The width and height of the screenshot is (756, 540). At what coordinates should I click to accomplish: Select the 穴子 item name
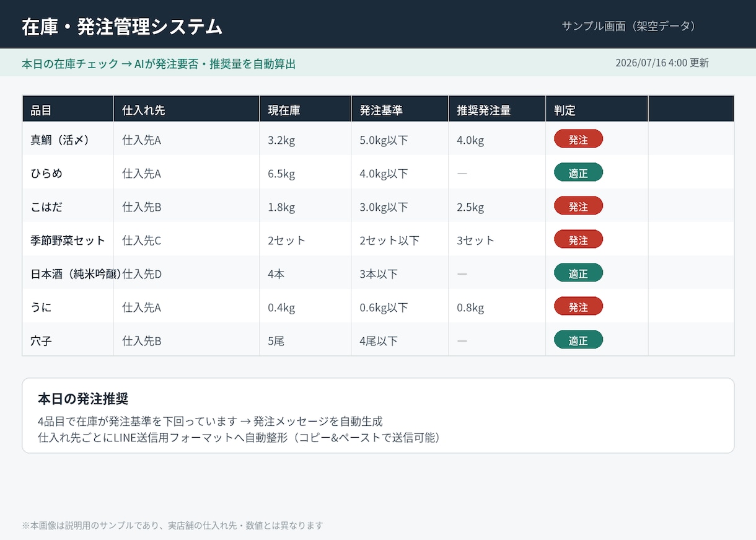click(41, 341)
